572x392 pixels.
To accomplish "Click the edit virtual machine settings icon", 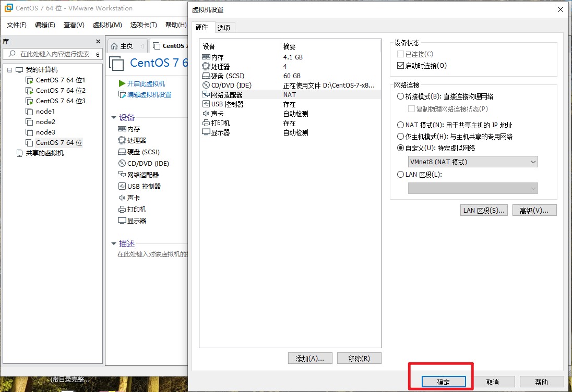I will (122, 95).
